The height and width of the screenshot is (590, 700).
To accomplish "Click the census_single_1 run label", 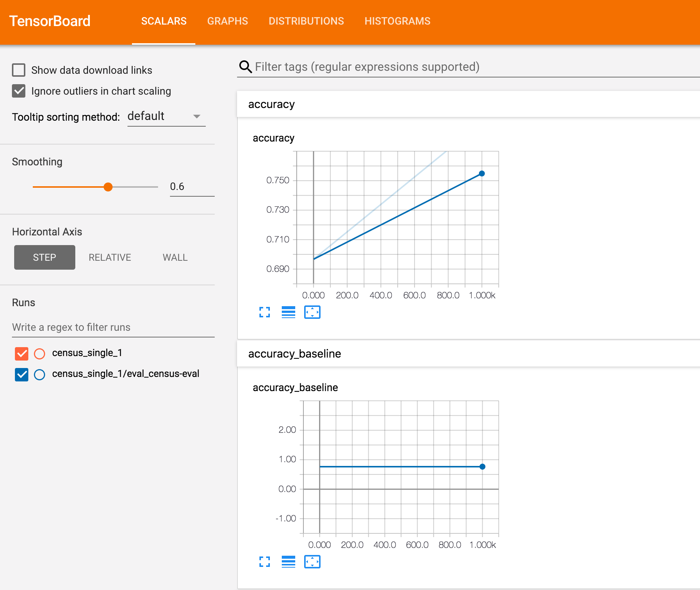I will pyautogui.click(x=87, y=353).
